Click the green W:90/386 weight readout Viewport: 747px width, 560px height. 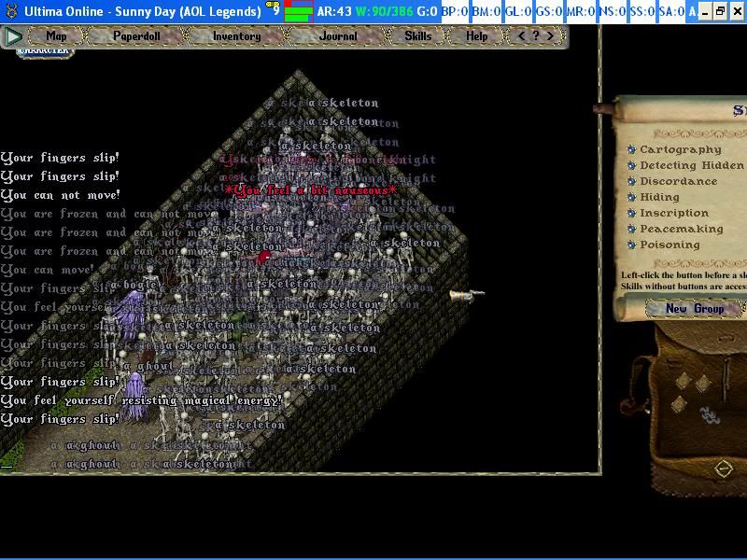(384, 11)
